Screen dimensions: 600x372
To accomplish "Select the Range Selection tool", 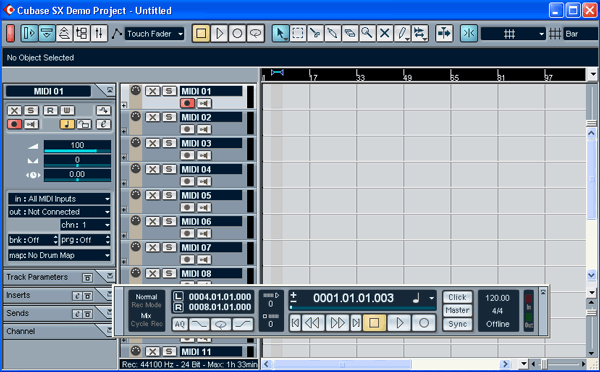I will point(298,34).
